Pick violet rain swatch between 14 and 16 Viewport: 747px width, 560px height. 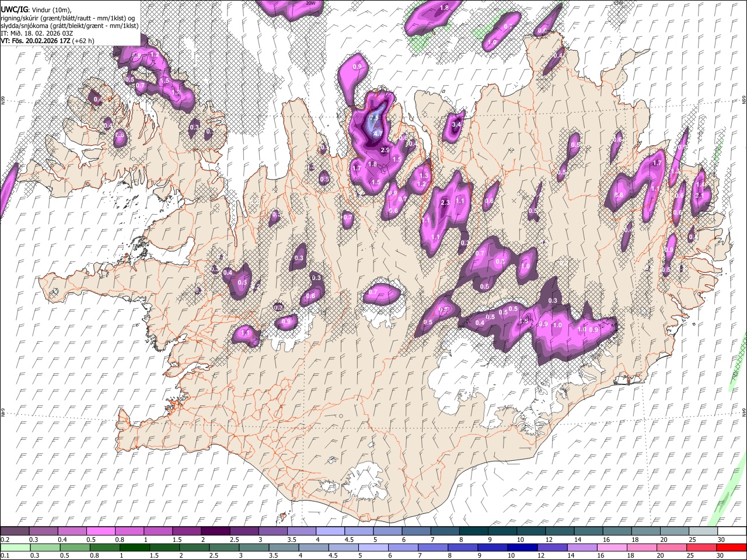tap(581, 548)
